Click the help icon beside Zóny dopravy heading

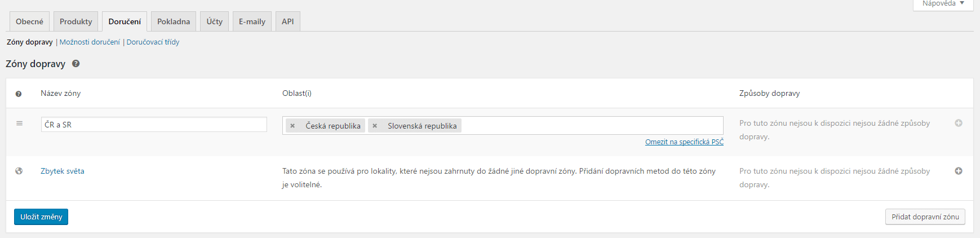pyautogui.click(x=76, y=64)
